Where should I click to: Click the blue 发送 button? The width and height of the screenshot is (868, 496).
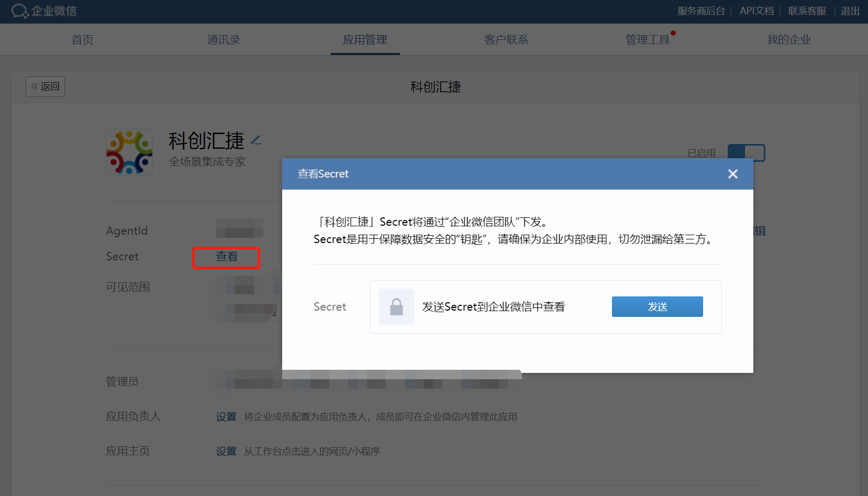[x=657, y=306]
